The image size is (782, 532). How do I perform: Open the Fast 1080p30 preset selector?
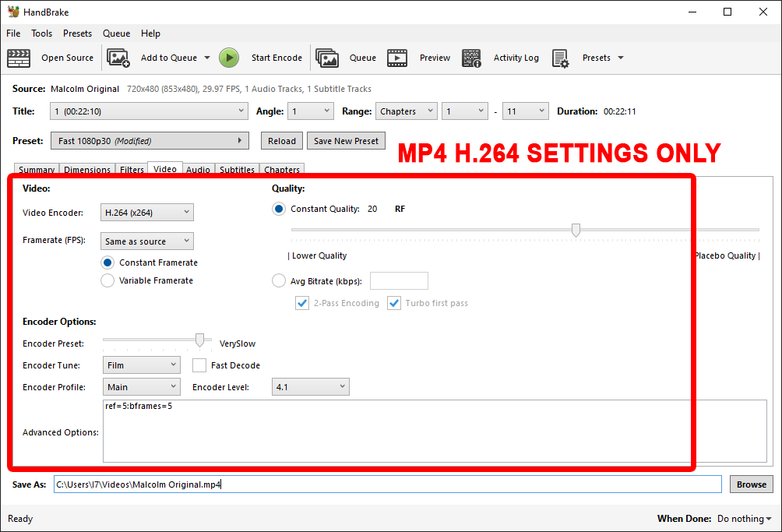[150, 141]
